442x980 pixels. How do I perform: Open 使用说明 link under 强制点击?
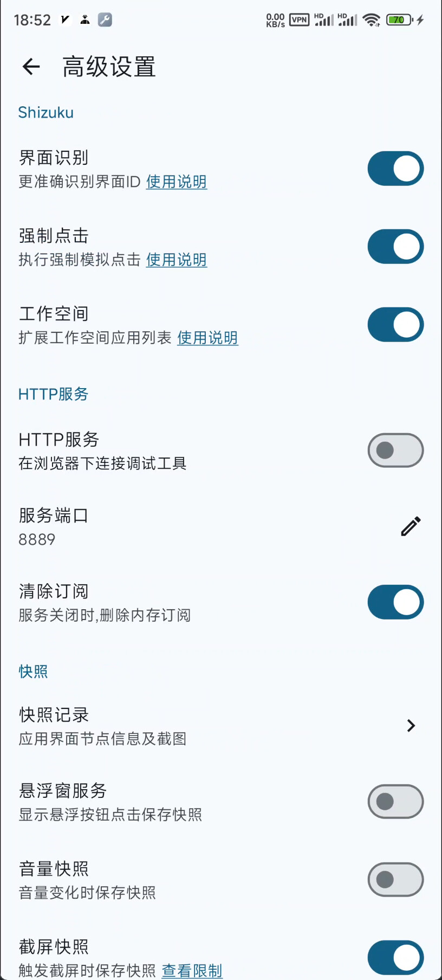[x=177, y=260]
